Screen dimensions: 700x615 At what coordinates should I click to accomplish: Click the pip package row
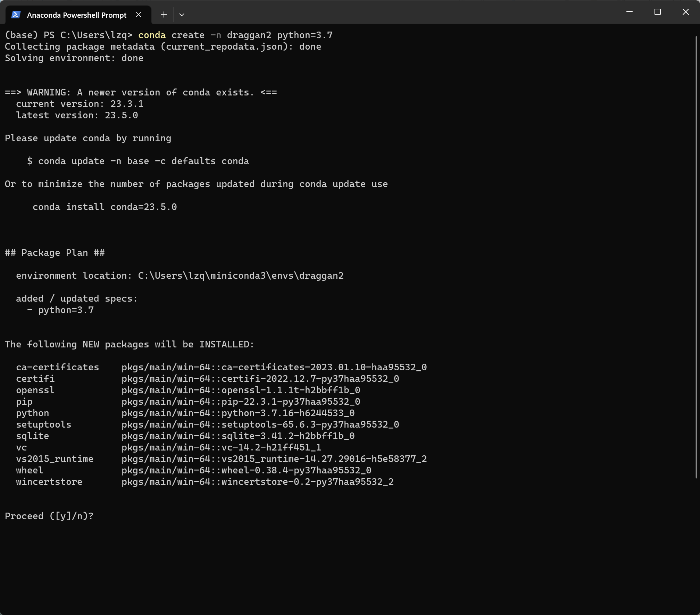coord(188,402)
